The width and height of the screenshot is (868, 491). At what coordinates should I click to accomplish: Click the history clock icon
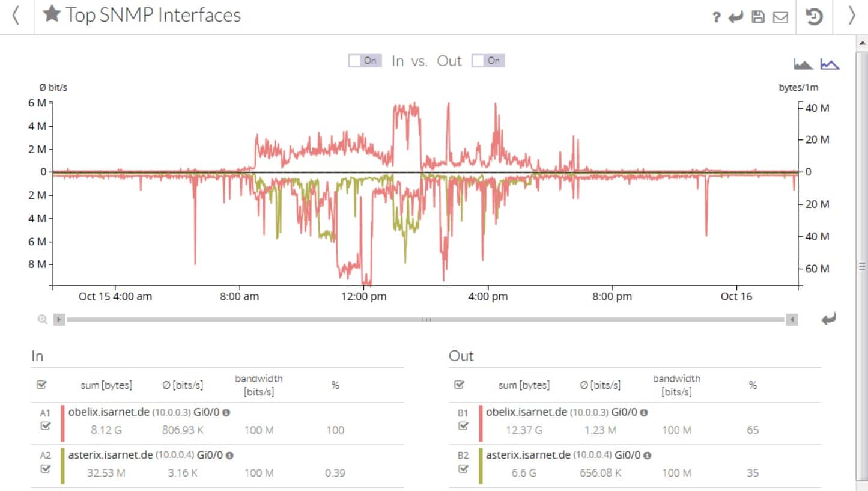pyautogui.click(x=814, y=18)
